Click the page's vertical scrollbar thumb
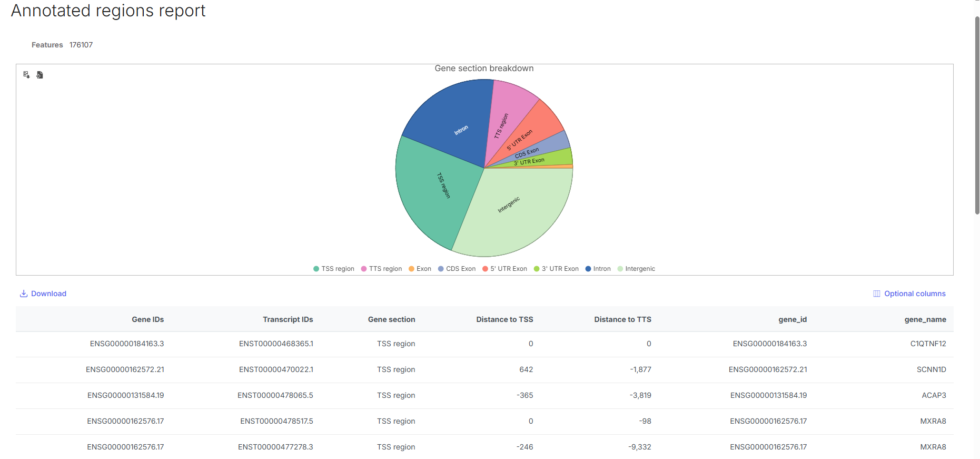Image resolution: width=980 pixels, height=459 pixels. coord(977,116)
